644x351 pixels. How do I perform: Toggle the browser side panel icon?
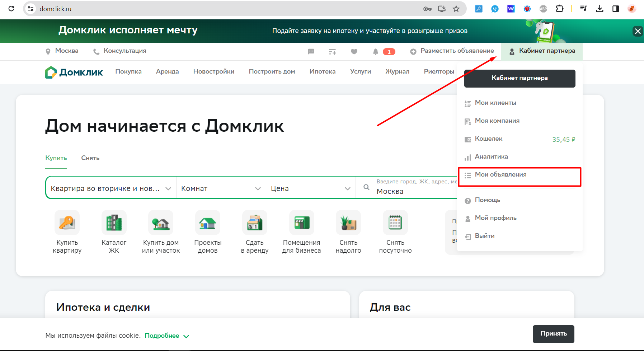[x=616, y=9]
